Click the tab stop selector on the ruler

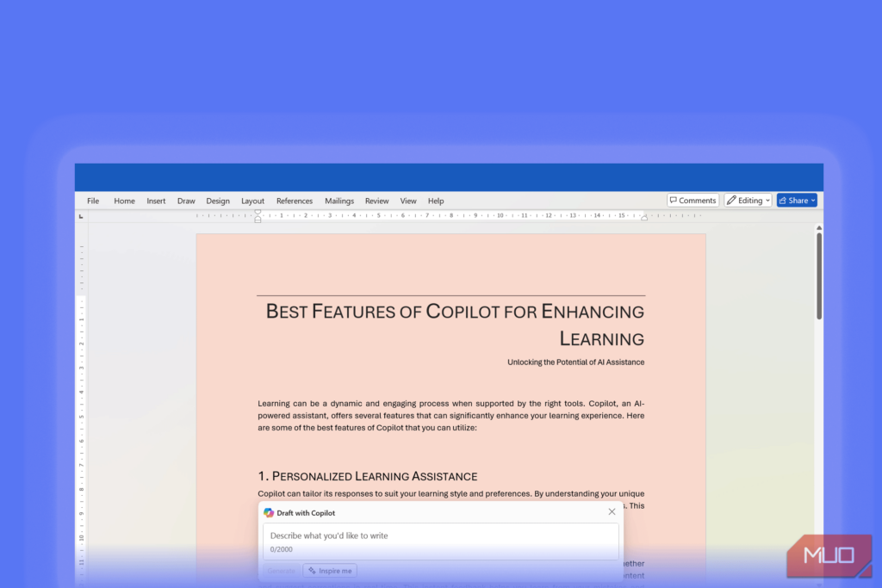tap(82, 215)
